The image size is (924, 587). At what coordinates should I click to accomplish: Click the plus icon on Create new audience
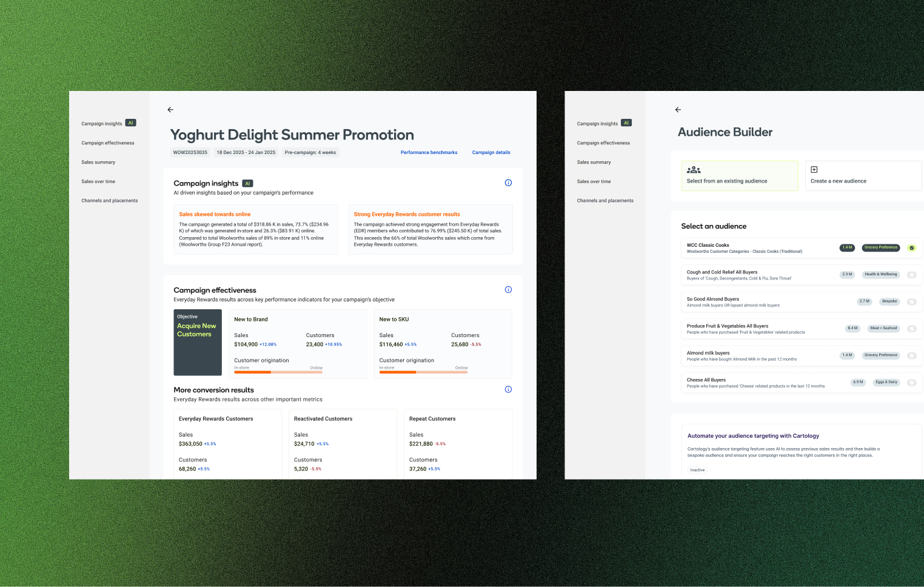pyautogui.click(x=814, y=170)
